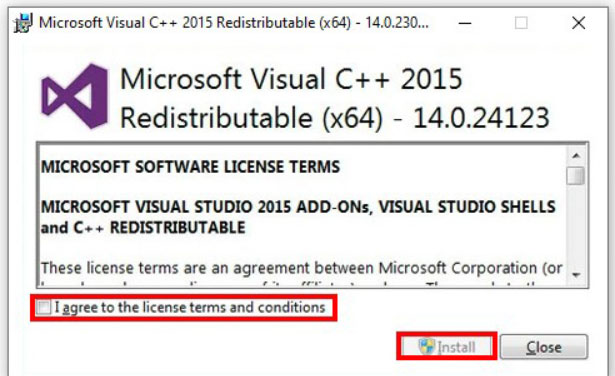Screen dimensions: 615x376
Task: Click the 'Redistributable (x64) - 14.0.24123' heading
Action: [x=335, y=118]
